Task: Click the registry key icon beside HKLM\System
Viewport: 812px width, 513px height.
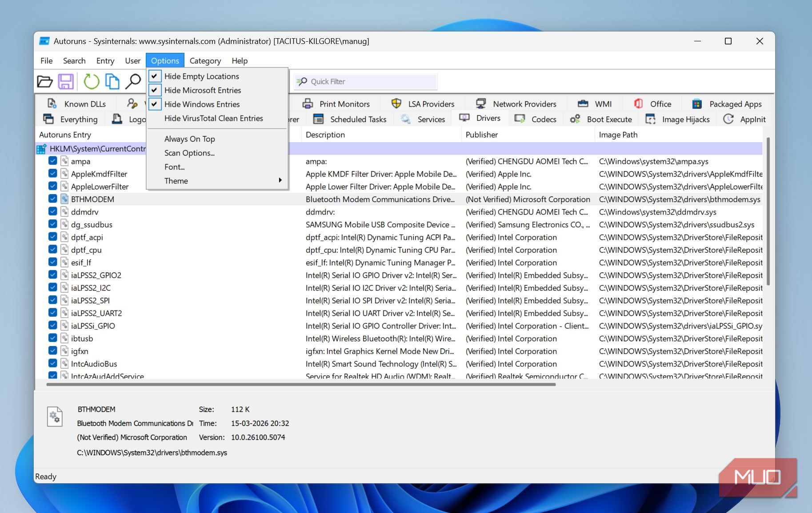Action: click(42, 149)
